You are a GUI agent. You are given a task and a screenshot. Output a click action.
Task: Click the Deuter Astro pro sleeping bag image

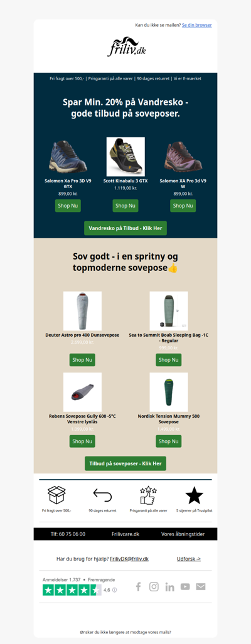[82, 311]
